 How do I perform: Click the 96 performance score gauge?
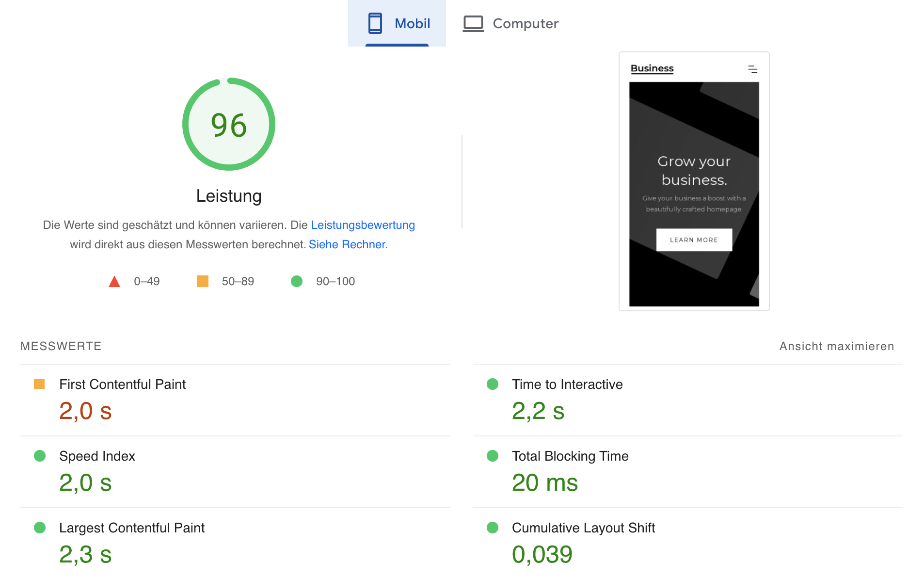(229, 124)
